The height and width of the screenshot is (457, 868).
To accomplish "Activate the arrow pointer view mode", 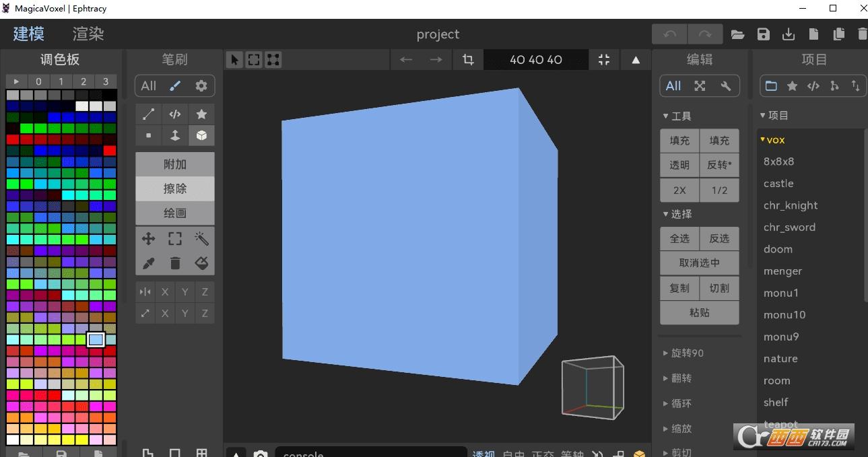I will click(234, 59).
